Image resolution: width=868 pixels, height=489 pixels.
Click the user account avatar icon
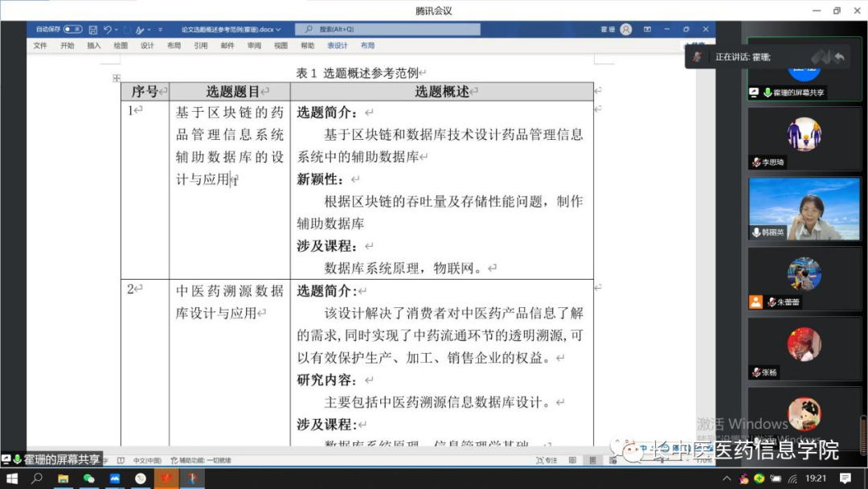626,29
